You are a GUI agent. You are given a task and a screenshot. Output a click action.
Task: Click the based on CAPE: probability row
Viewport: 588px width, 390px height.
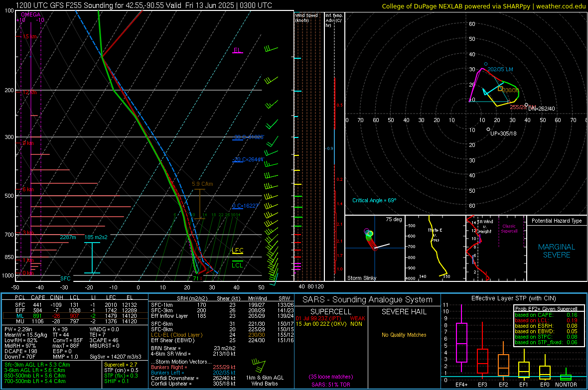click(546, 315)
